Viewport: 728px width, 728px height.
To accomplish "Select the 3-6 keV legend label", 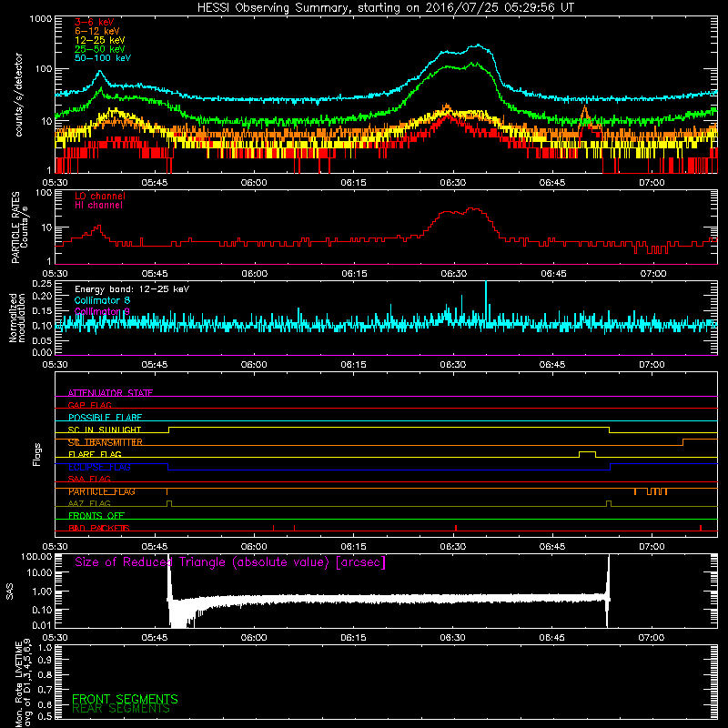I will point(94,22).
